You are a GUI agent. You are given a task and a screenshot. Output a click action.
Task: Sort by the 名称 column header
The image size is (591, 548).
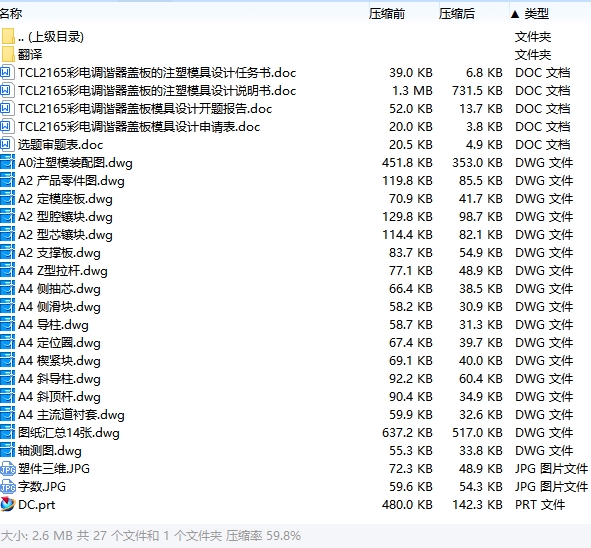pyautogui.click(x=11, y=14)
